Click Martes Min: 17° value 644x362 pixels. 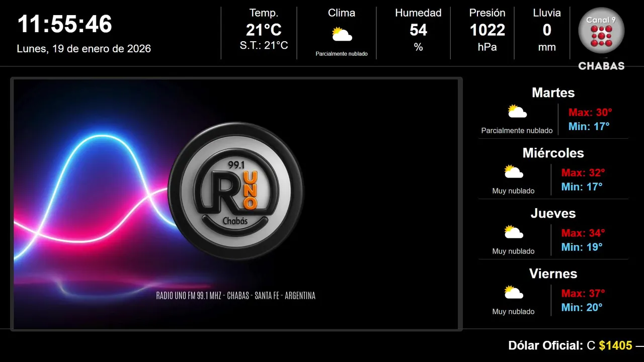pyautogui.click(x=589, y=127)
